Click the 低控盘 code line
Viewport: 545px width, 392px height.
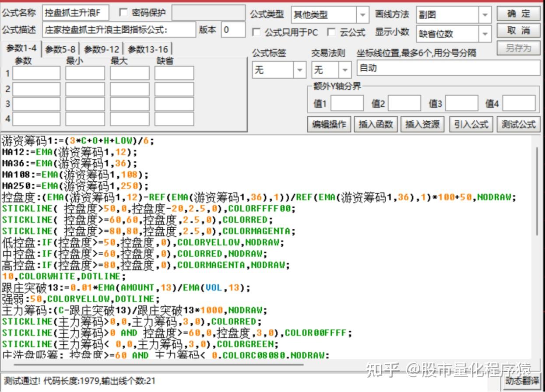click(143, 242)
